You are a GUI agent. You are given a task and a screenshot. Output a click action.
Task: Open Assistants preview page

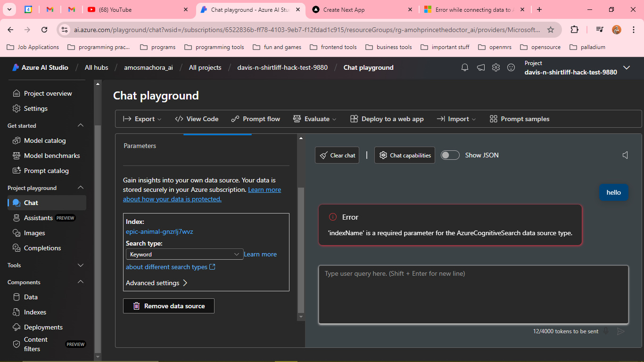[x=47, y=218]
